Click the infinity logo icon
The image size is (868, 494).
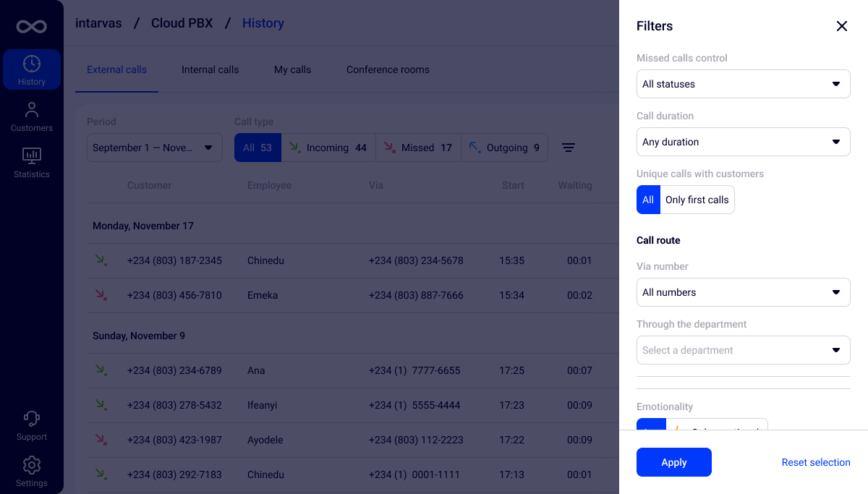(32, 27)
